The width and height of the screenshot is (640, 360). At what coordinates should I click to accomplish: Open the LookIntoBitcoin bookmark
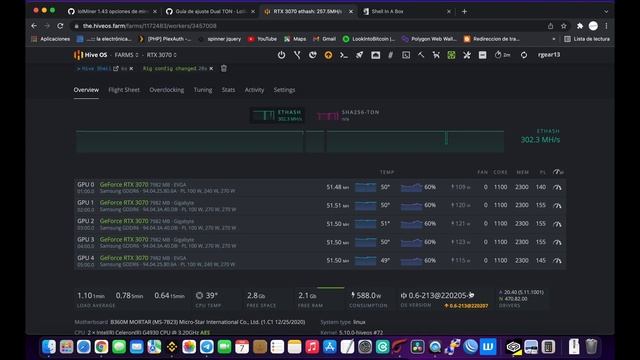click(369, 39)
